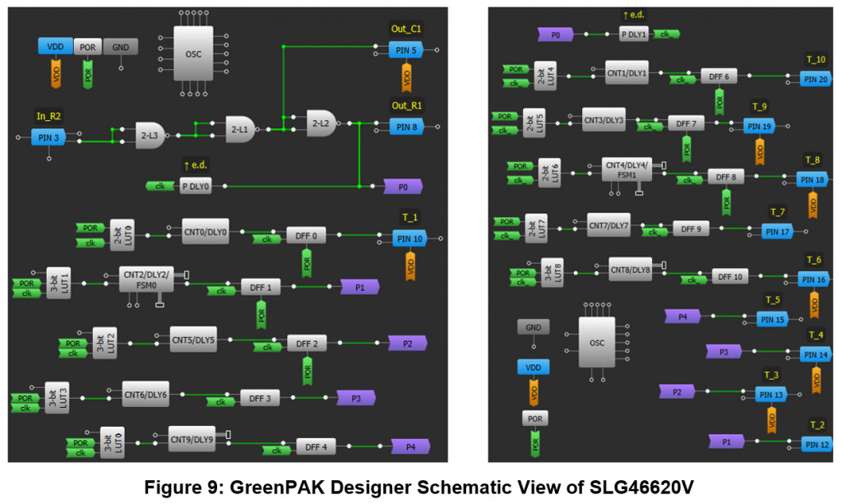Click the 2-L3 logic gate
The image size is (842, 504).
149,132
